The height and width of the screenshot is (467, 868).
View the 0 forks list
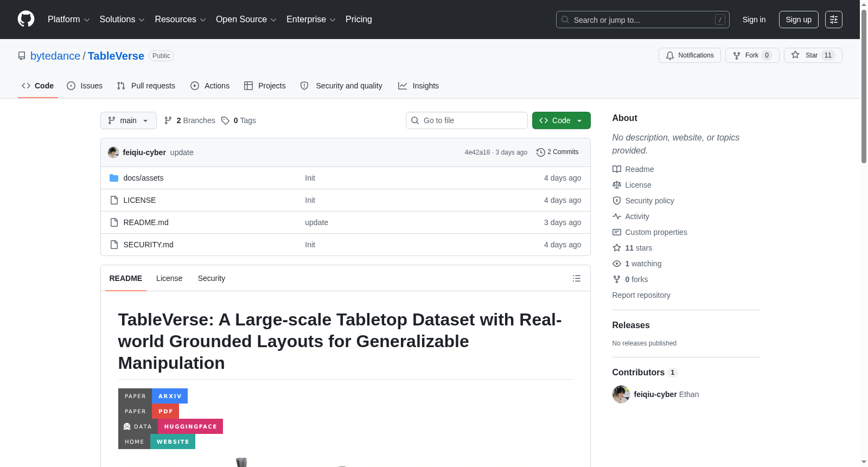pyautogui.click(x=630, y=279)
